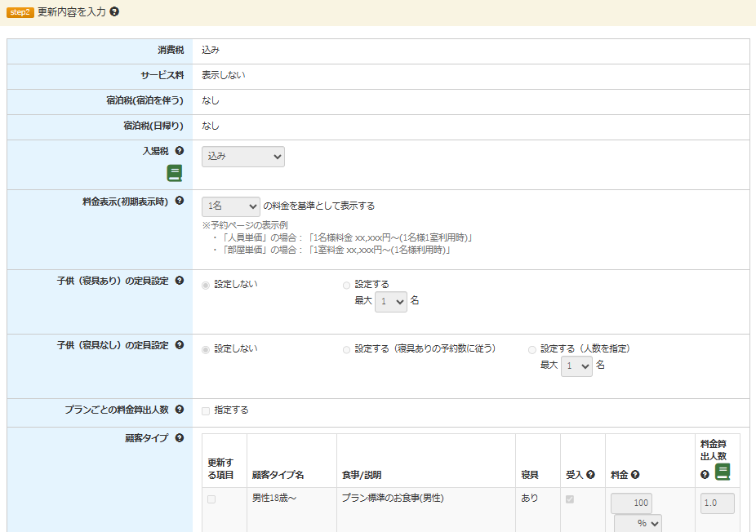Click プラン標準のお食事(男性) cell
This screenshot has height=532, width=756.
click(x=393, y=498)
